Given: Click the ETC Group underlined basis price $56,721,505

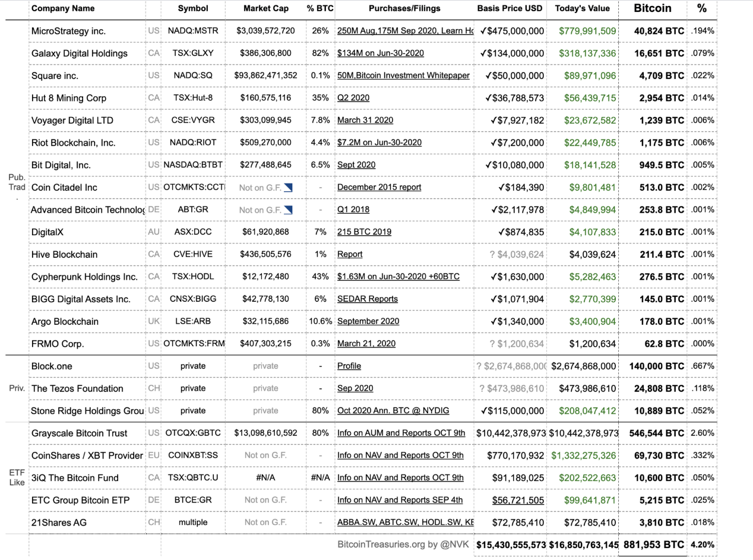Looking at the screenshot, I should tap(518, 500).
